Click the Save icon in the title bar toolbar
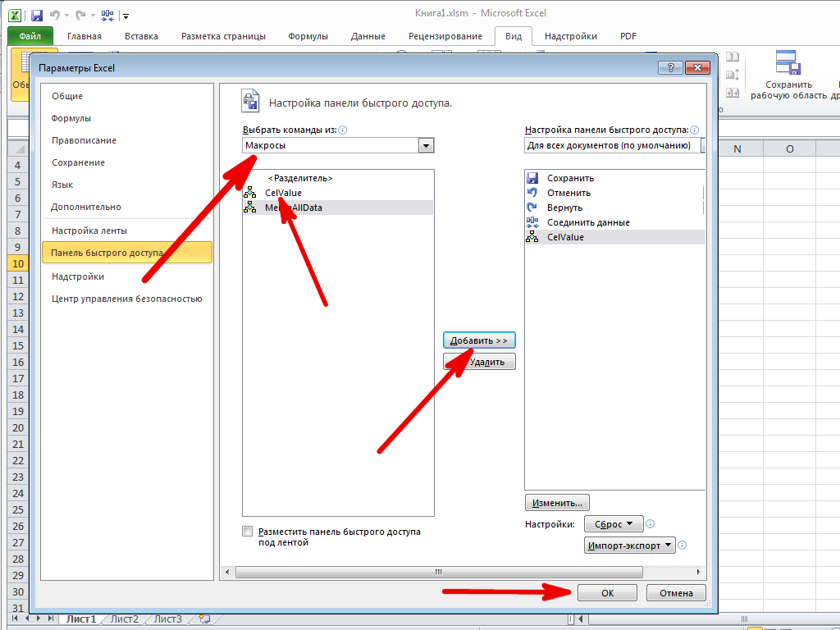This screenshot has height=630, width=840. 36,16
